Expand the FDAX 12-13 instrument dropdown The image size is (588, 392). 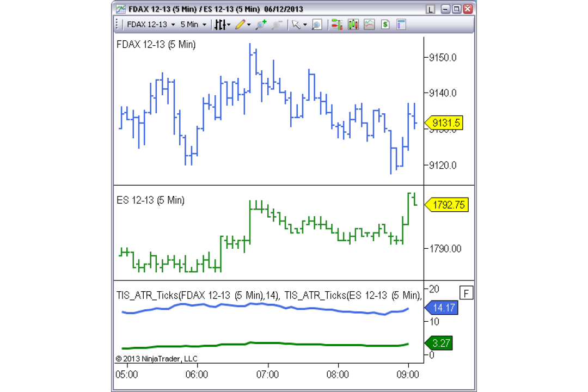[151, 24]
